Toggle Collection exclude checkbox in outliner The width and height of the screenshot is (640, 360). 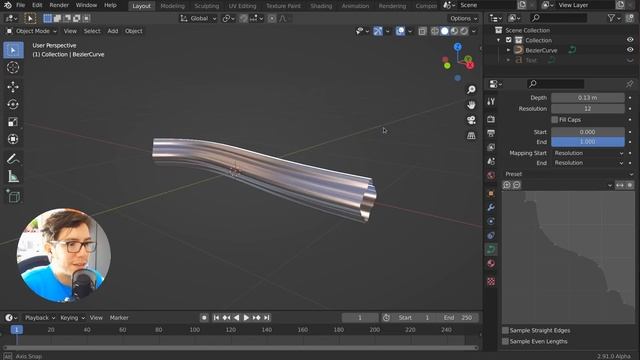(x=509, y=40)
